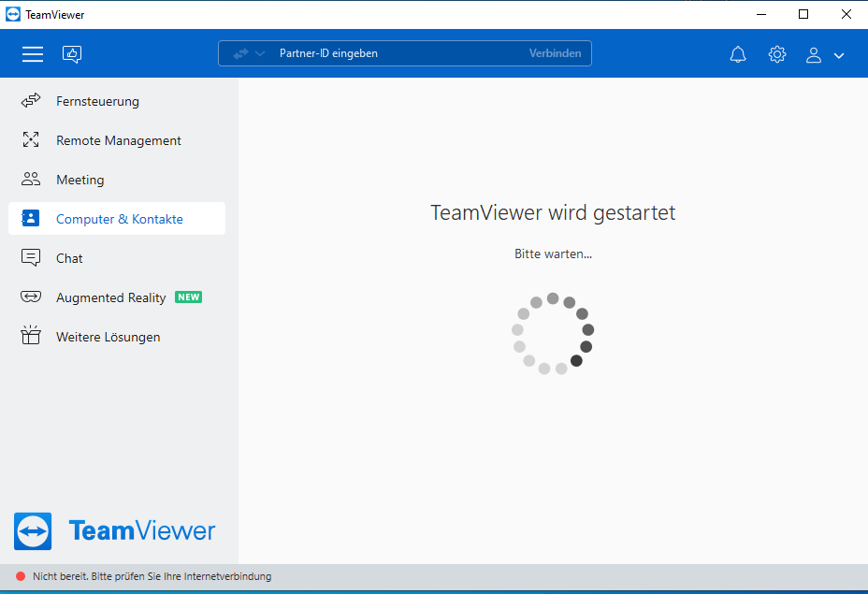The image size is (868, 594).
Task: Select Fernsteuerung in sidebar
Action: 117,101
